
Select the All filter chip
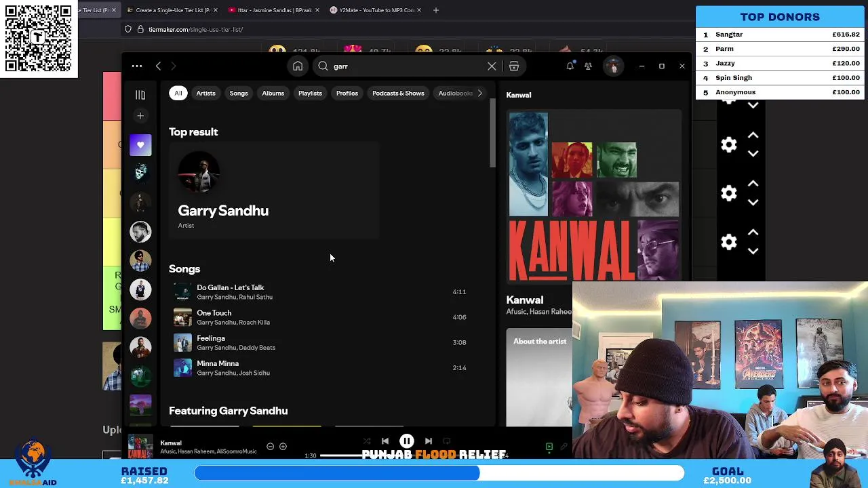coord(178,94)
